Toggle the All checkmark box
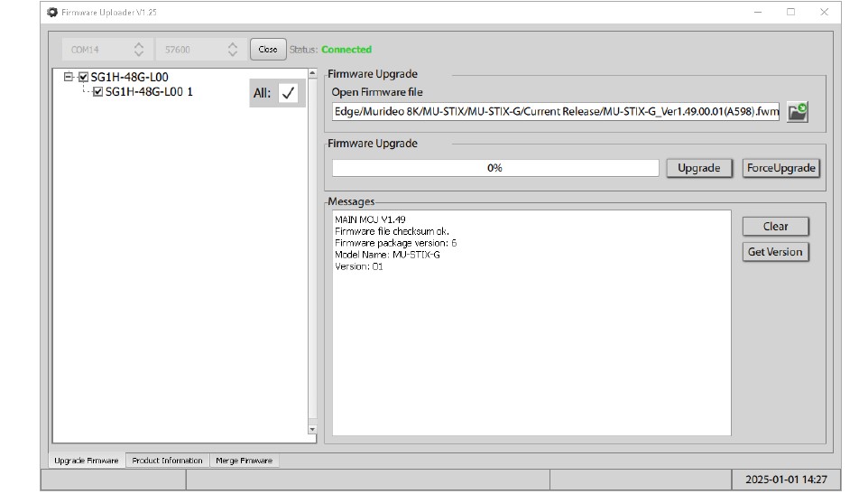This screenshot has height=494, width=868. (288, 93)
